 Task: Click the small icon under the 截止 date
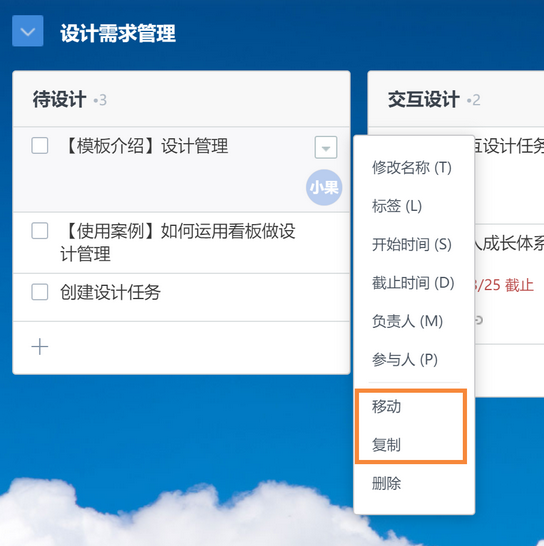click(x=479, y=320)
